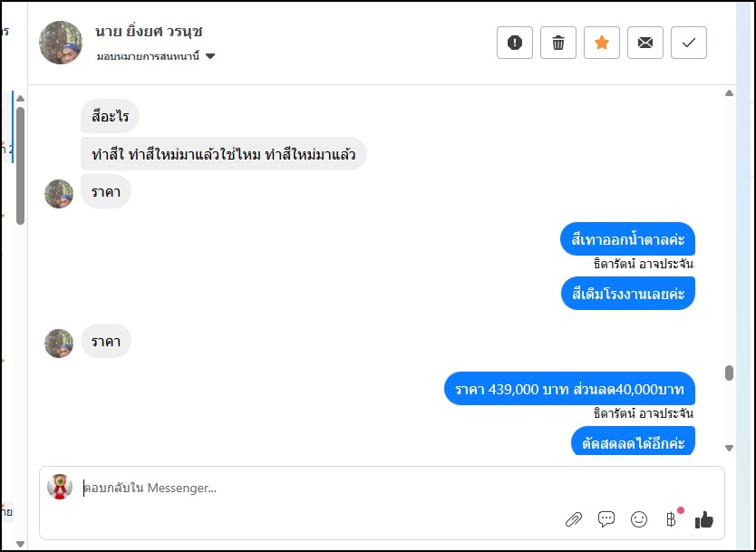Click customer's profile picture in header
The height and width of the screenshot is (552, 756).
point(62,43)
